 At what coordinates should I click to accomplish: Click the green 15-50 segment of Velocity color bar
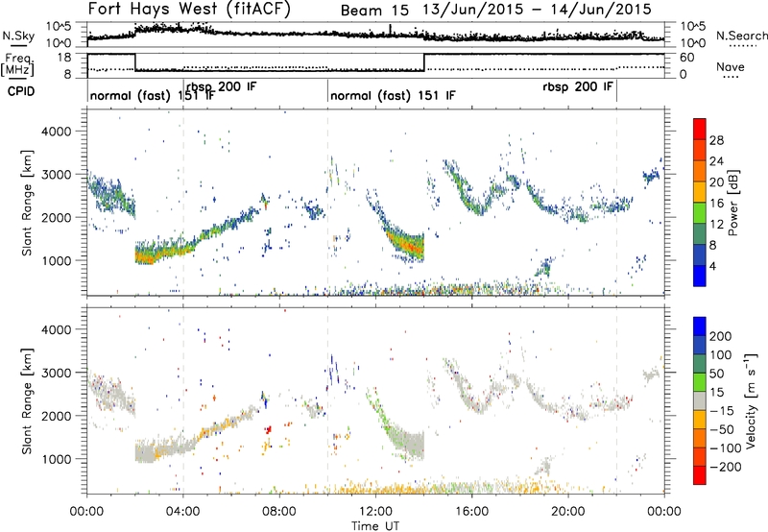(700, 382)
